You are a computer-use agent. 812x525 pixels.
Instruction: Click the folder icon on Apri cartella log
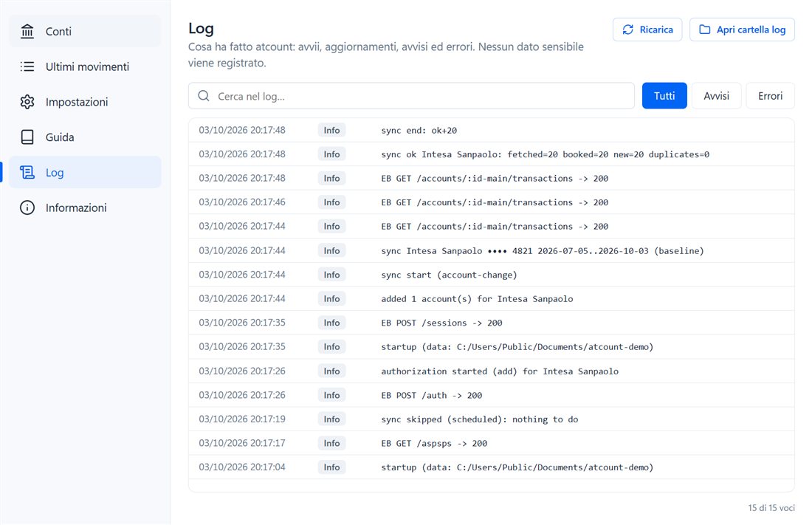705,30
